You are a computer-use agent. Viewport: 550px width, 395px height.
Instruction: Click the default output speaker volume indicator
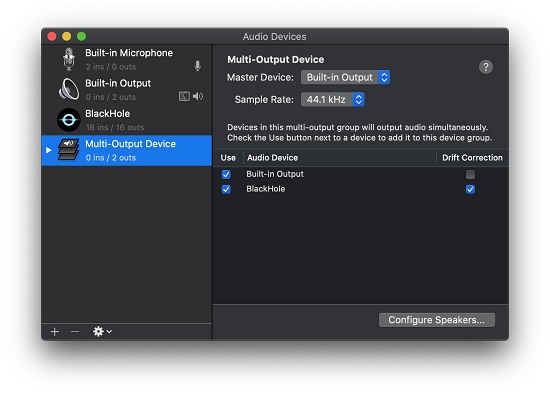click(198, 96)
